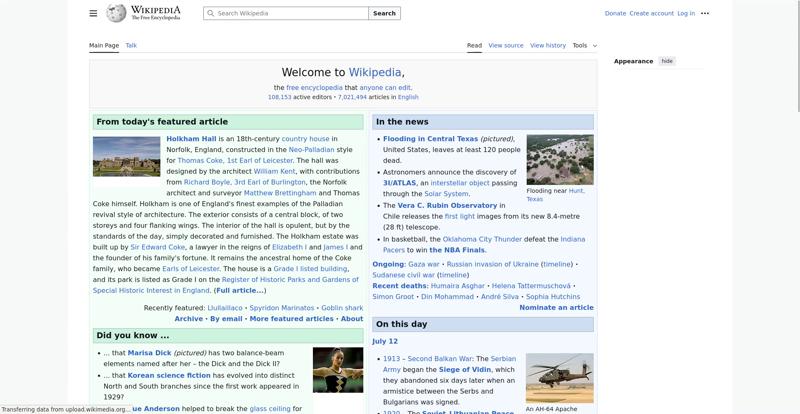Switch to the Talk tab
Screen dimensions: 800x414
click(x=131, y=45)
